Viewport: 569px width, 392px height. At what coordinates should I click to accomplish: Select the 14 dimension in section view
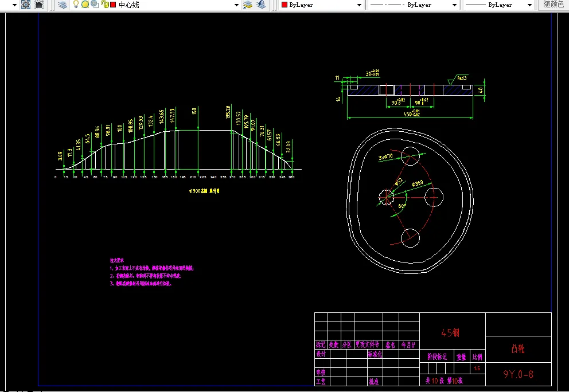(338, 99)
